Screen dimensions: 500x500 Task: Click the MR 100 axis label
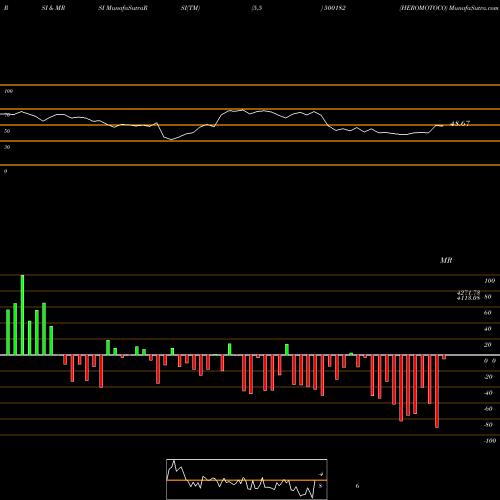tap(489, 281)
